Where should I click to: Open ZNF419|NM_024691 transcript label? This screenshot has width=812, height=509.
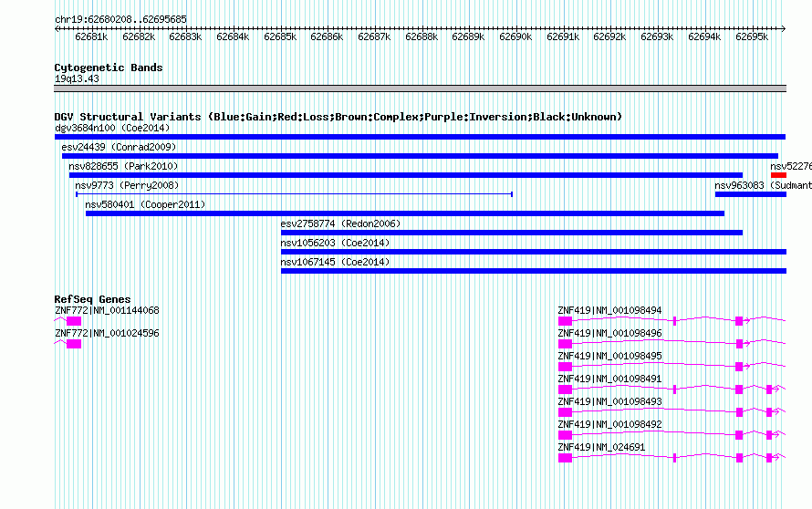pyautogui.click(x=601, y=447)
